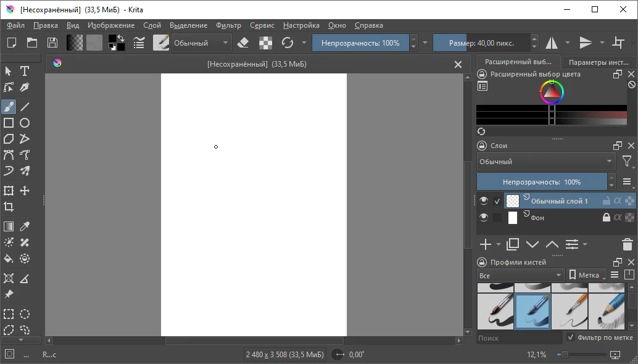Screen dimensions: 638x364
Task: Toggle visibility of Фон layer
Action: tap(484, 217)
